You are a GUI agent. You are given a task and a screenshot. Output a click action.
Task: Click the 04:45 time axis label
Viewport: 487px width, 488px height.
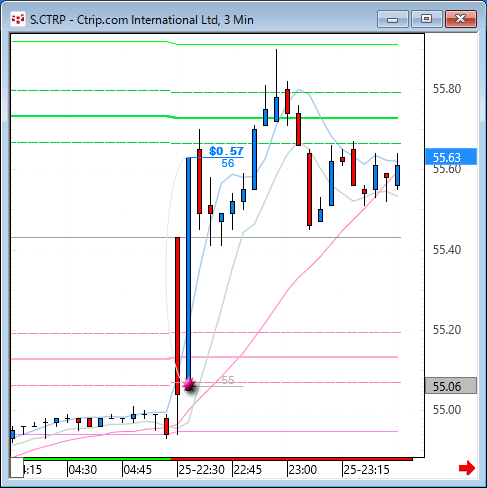pyautogui.click(x=137, y=470)
